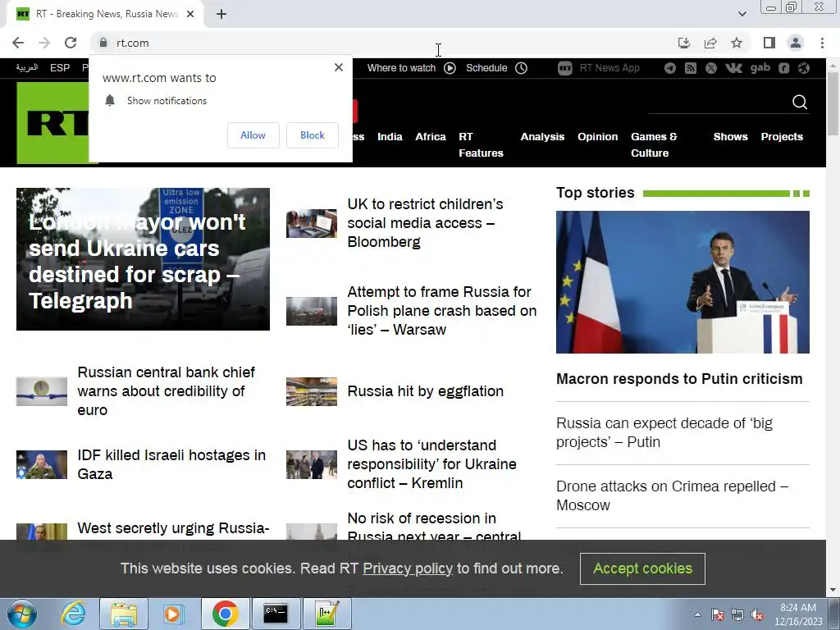Go back in browser history

click(18, 43)
